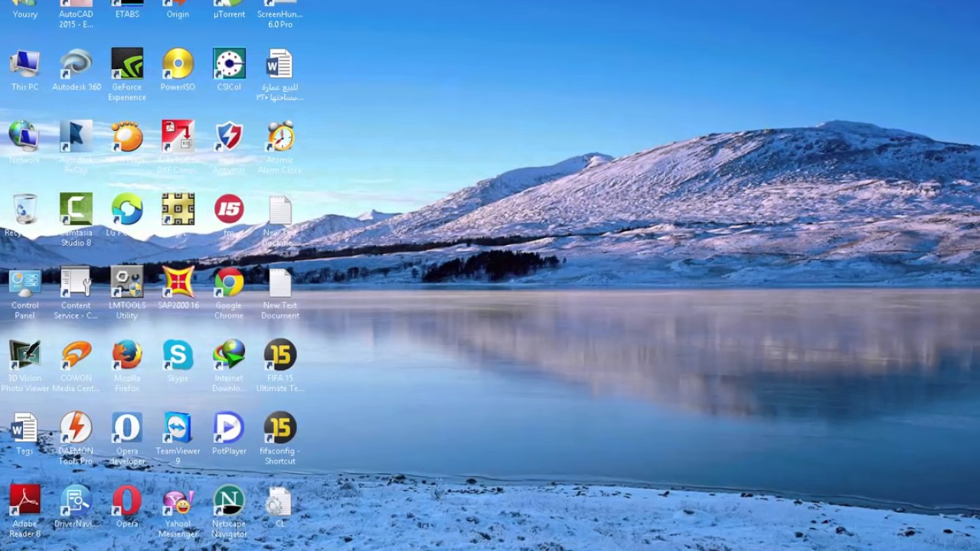Launch Yahoo! Messenger
This screenshot has width=980, height=551.
pos(178,511)
